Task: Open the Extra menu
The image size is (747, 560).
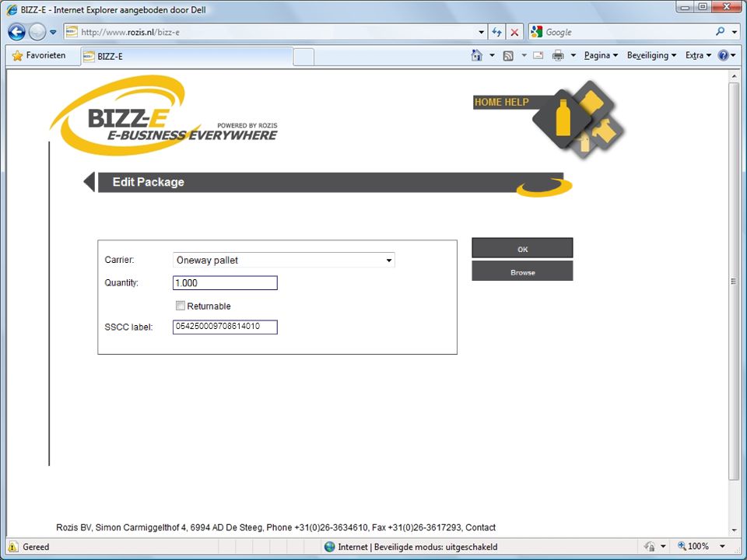Action: 698,56
